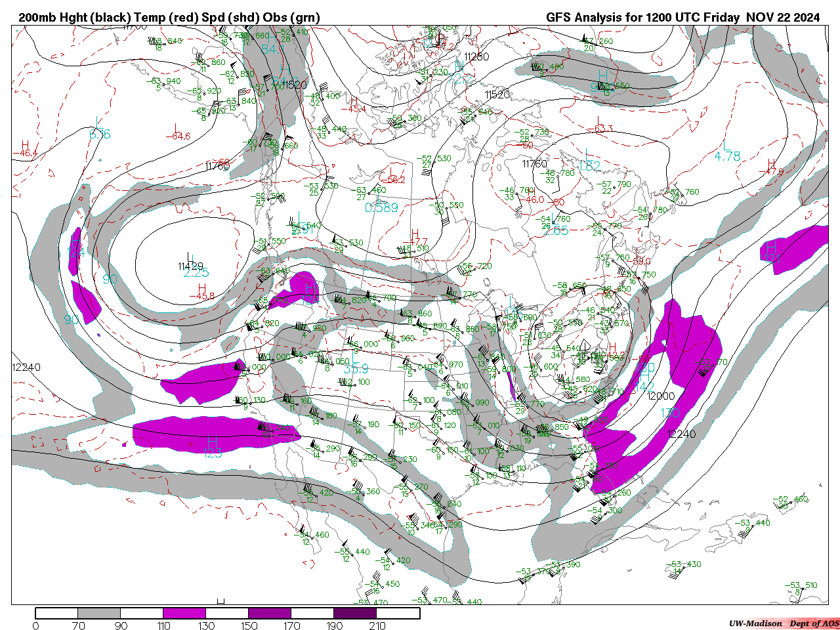
Task: Click the cyan "2.25" speed label
Action: (196, 273)
